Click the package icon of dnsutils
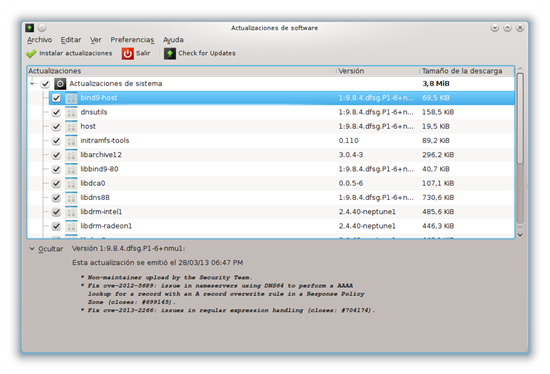This screenshot has height=374, width=550. [71, 112]
